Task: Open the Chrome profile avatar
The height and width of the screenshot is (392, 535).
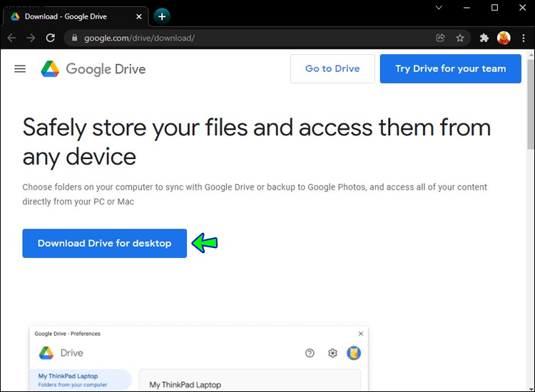Action: point(504,38)
